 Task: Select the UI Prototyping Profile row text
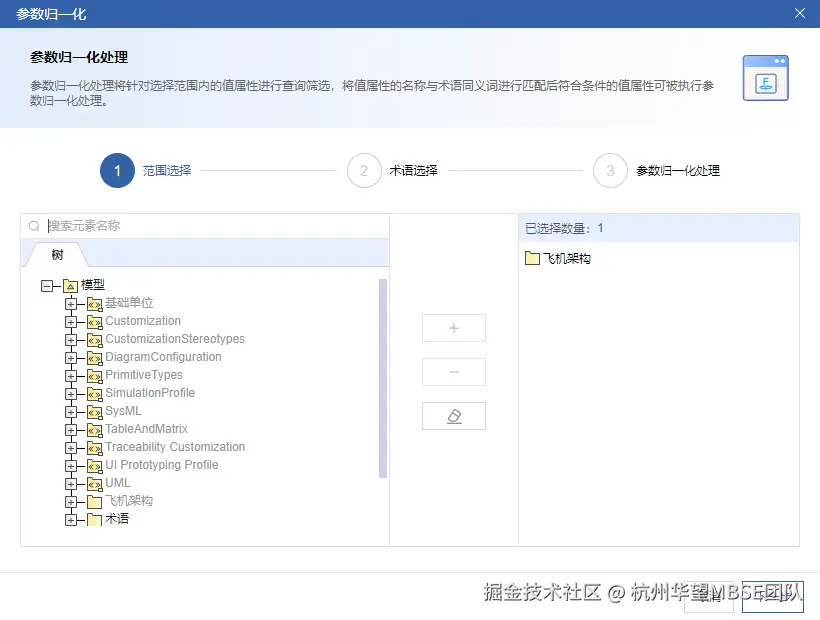tap(162, 465)
